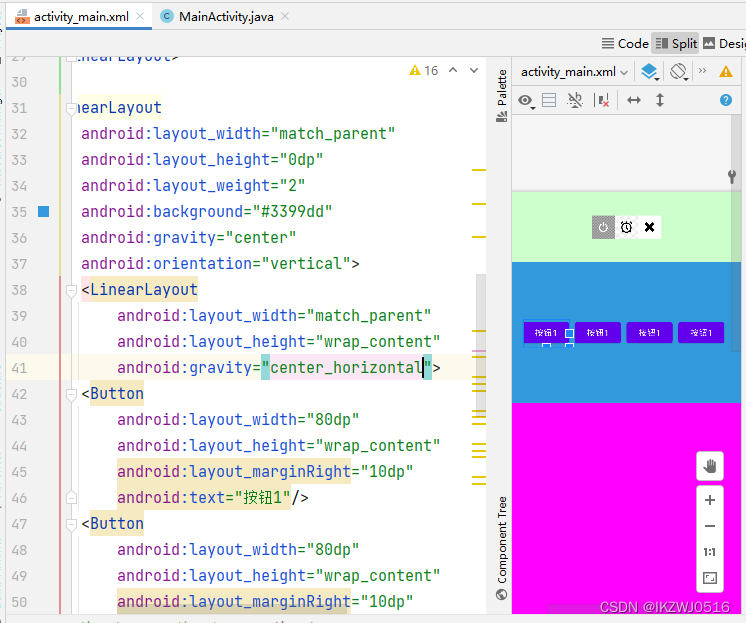Click the #3399dd color swatch in gutter

pos(44,211)
